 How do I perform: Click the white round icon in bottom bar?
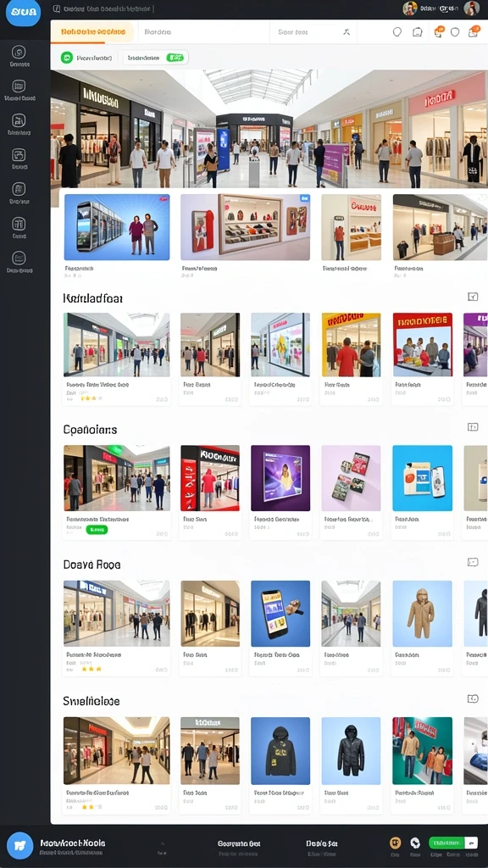pyautogui.click(x=415, y=843)
